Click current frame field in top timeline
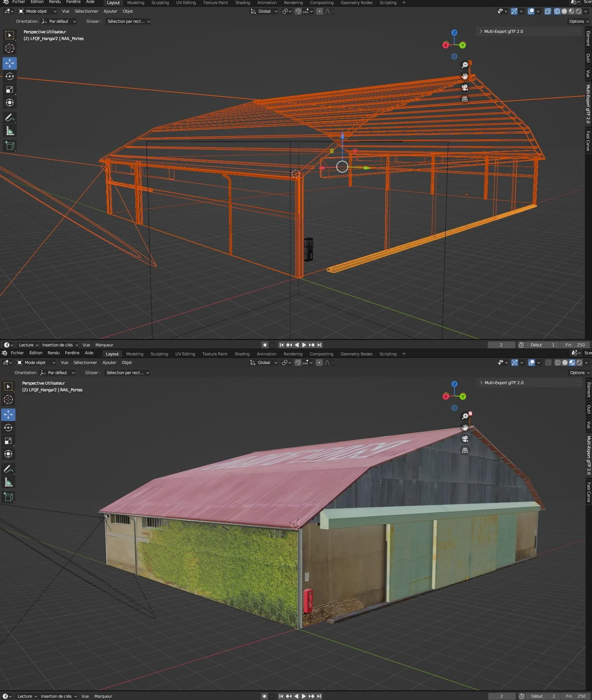This screenshot has width=592, height=700. (x=501, y=345)
